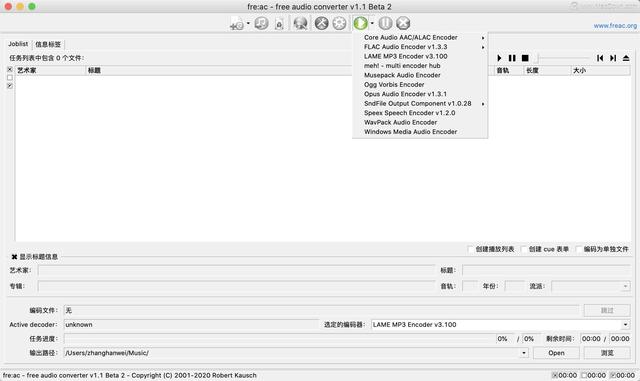The height and width of the screenshot is (381, 640).
Task: Click the pause encoding toolbar icon
Action: [x=385, y=23]
